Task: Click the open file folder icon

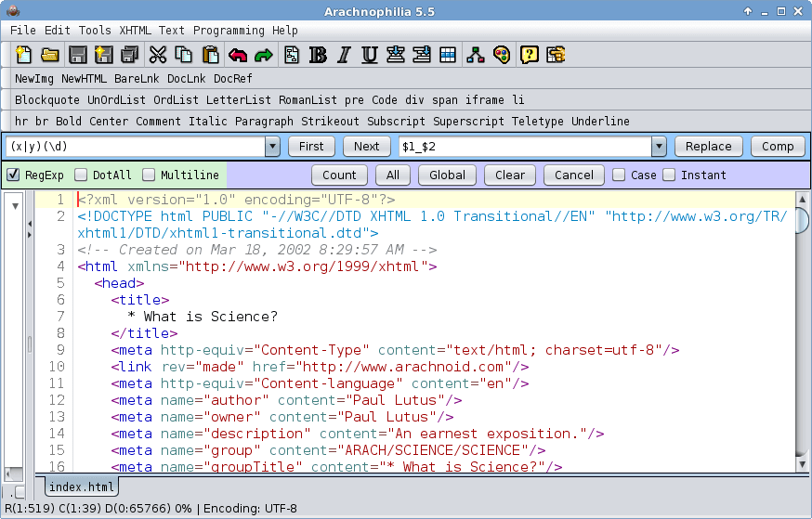Action: 50,55
